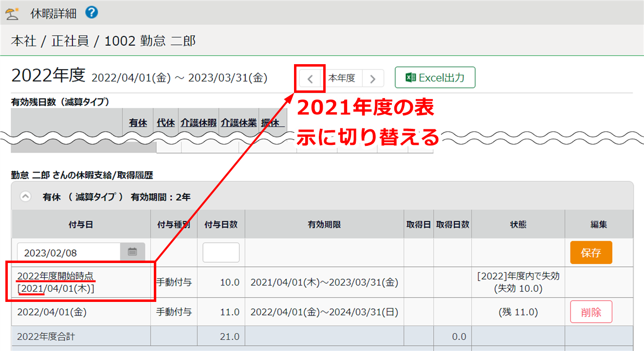This screenshot has width=644, height=351.
Task: Export with the Excel出力 button
Action: pos(435,77)
